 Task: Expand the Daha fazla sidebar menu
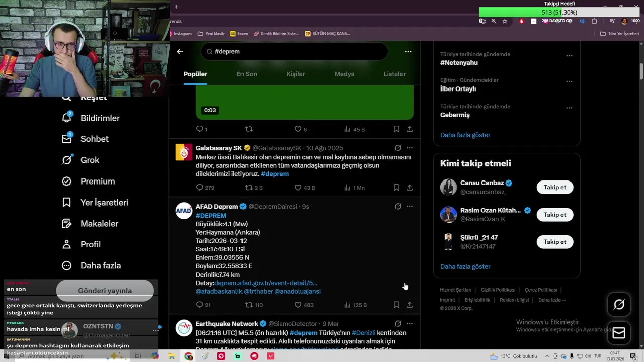click(x=91, y=265)
